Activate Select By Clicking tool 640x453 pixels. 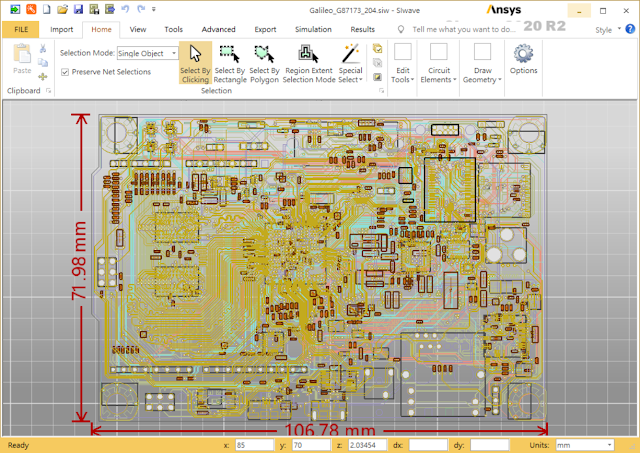click(195, 63)
